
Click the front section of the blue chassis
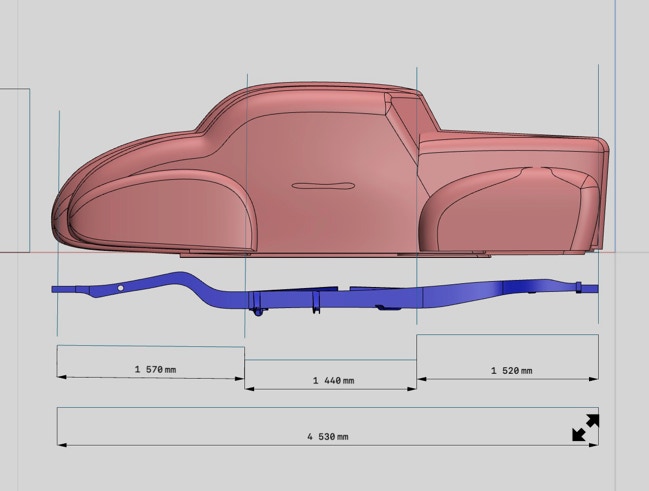[140, 283]
